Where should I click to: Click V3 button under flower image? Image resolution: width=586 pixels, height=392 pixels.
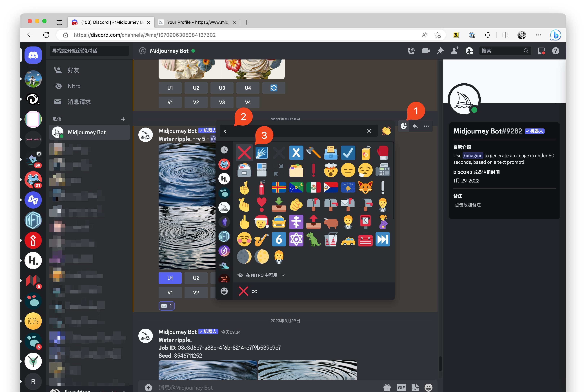(x=222, y=102)
